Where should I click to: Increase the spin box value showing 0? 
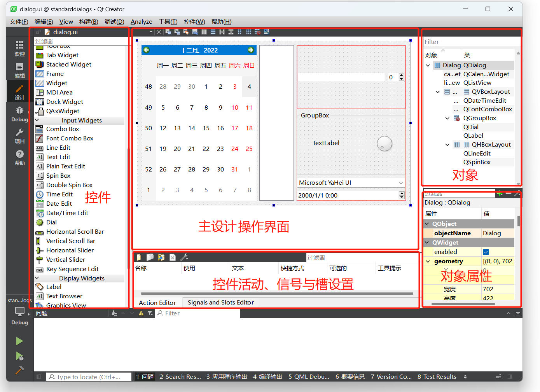pyautogui.click(x=402, y=75)
